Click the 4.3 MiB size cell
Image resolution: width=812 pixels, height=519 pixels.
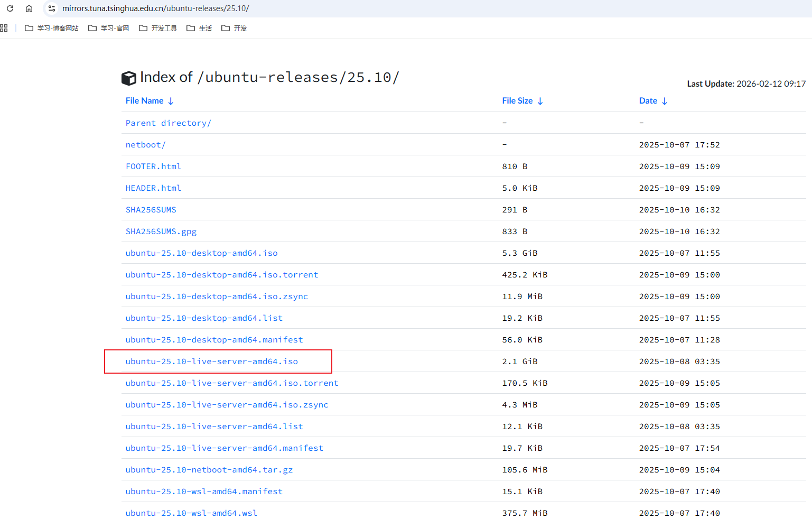coord(520,405)
